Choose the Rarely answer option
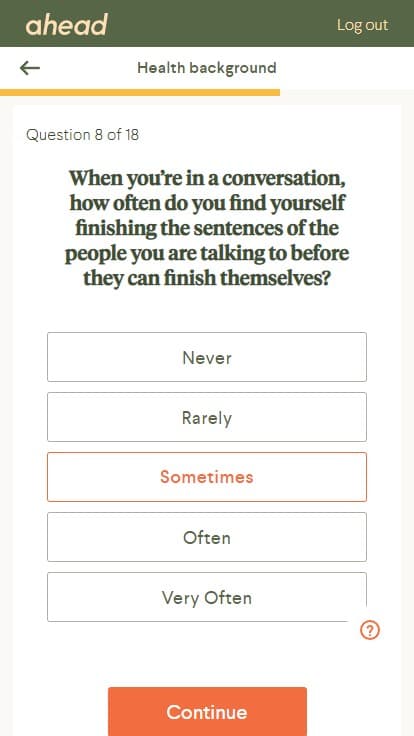Image resolution: width=414 pixels, height=736 pixels. pos(207,417)
